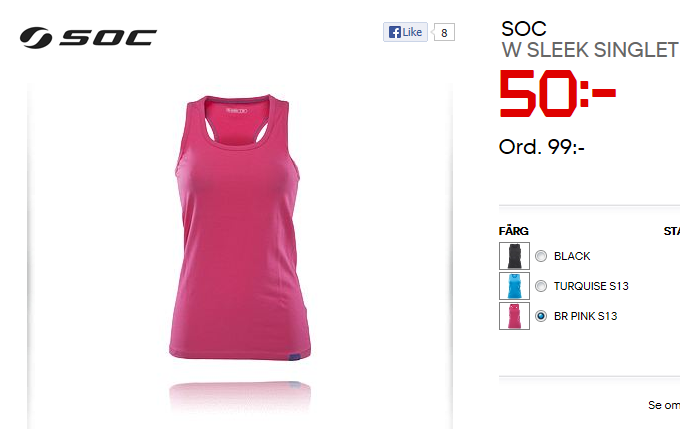Image resolution: width=680 pixels, height=429 pixels.
Task: Click the Facebook Like button label
Action: tap(412, 32)
